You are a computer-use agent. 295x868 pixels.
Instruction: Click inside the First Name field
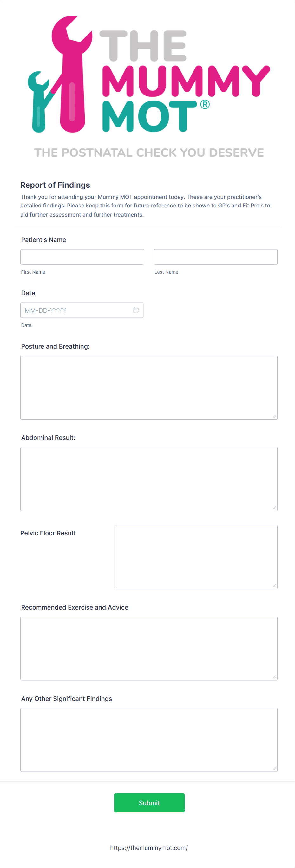click(82, 257)
